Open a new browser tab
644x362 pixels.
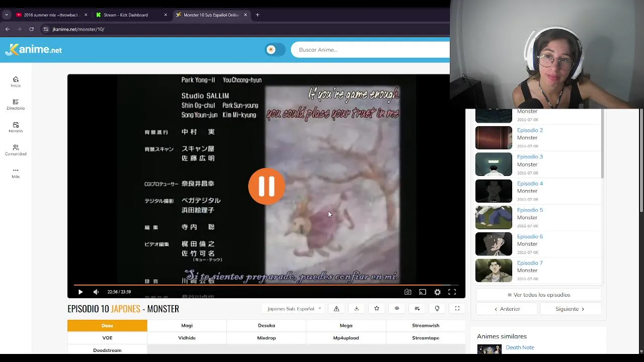pos(258,15)
